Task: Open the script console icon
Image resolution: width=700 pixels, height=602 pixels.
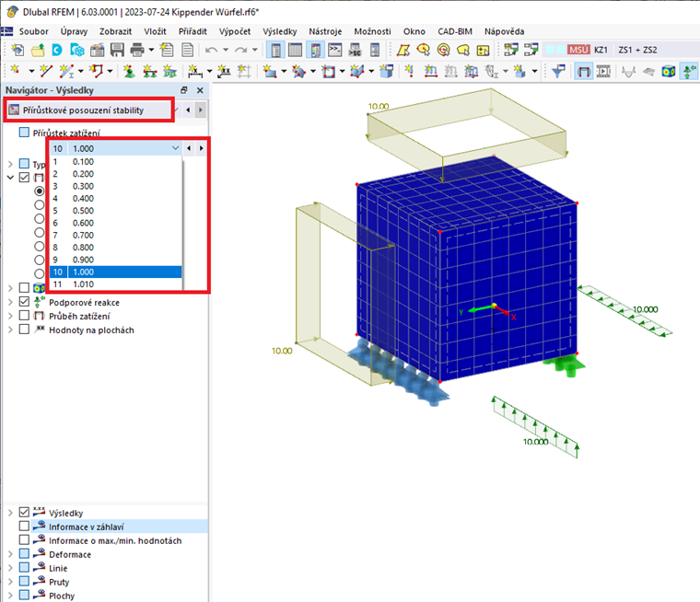Action: coord(335,50)
